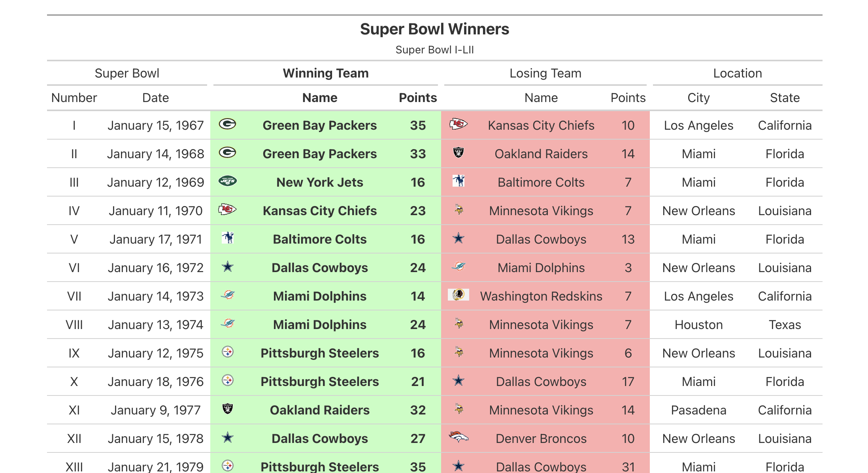868x473 pixels.
Task: Click the Winning Team column group header
Action: click(x=326, y=74)
